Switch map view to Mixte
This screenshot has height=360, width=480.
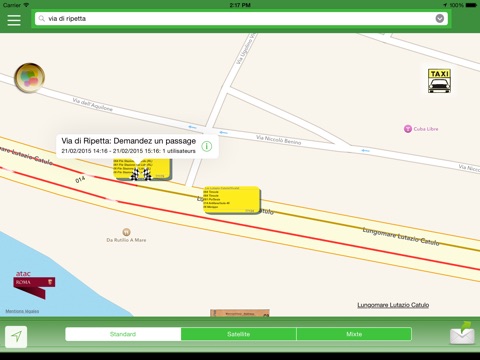[354, 334]
